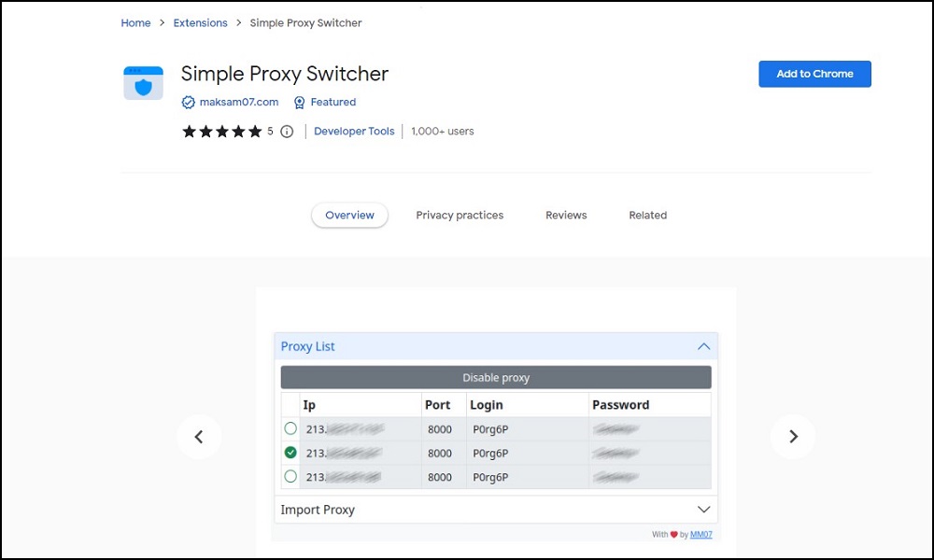Open the maksam07.com developer link

point(239,102)
